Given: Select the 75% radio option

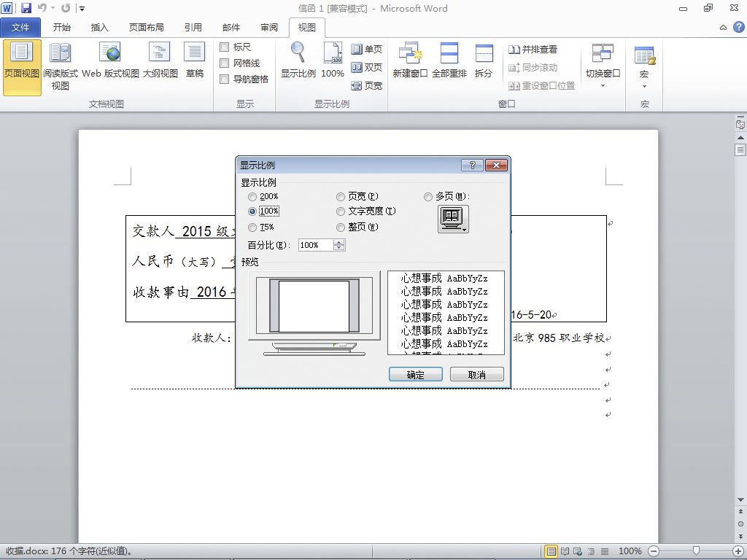Looking at the screenshot, I should (252, 227).
